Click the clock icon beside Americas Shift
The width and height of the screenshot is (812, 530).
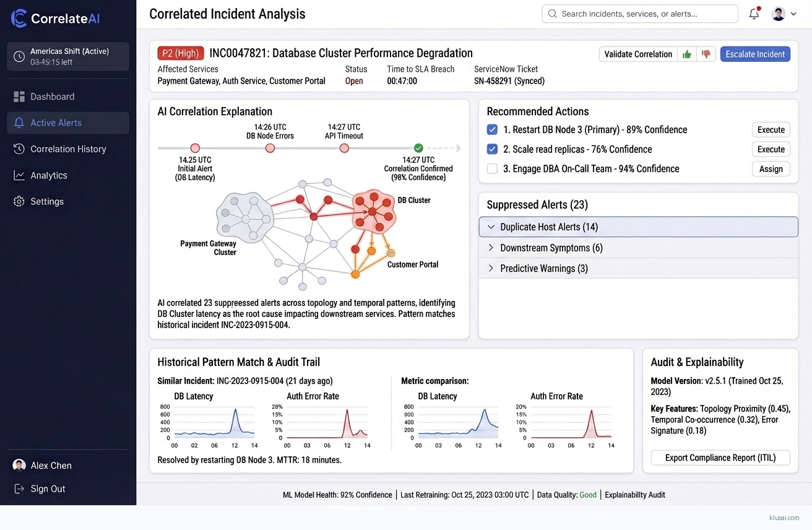coord(19,56)
